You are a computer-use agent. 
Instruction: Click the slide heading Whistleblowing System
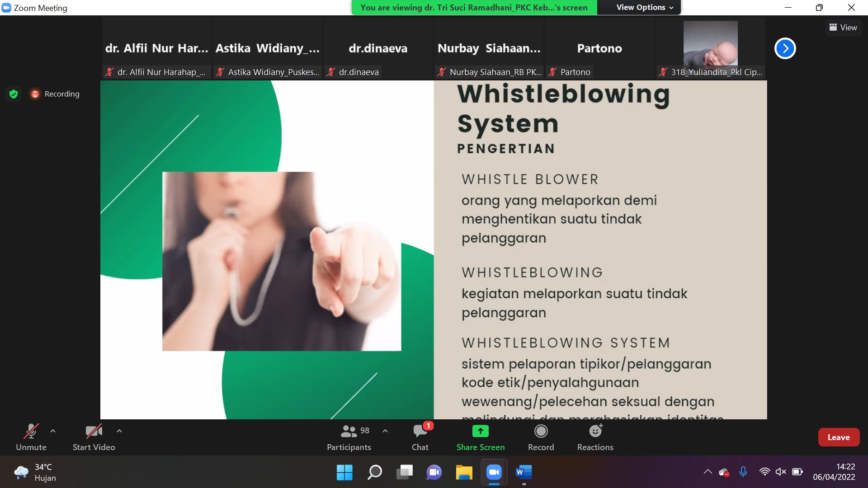pos(563,109)
